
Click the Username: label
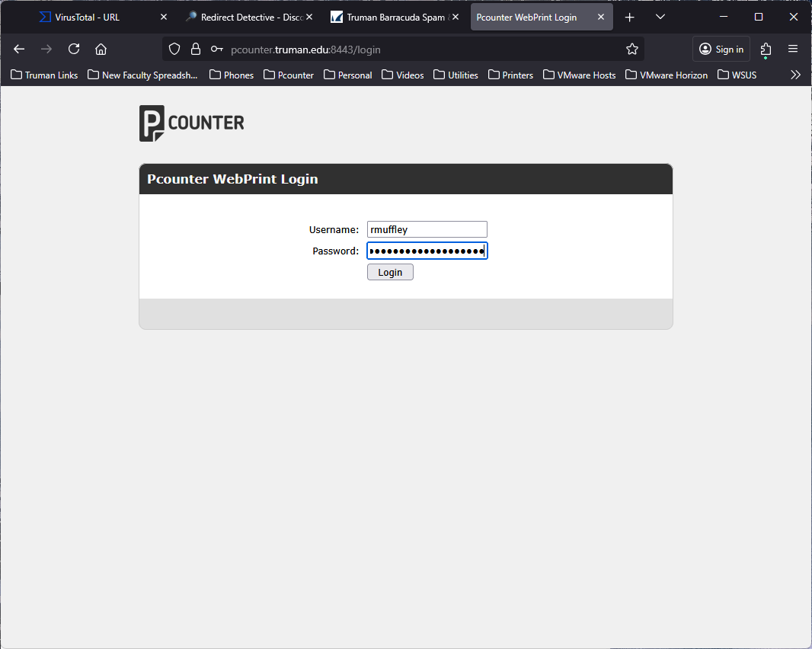[x=334, y=230]
